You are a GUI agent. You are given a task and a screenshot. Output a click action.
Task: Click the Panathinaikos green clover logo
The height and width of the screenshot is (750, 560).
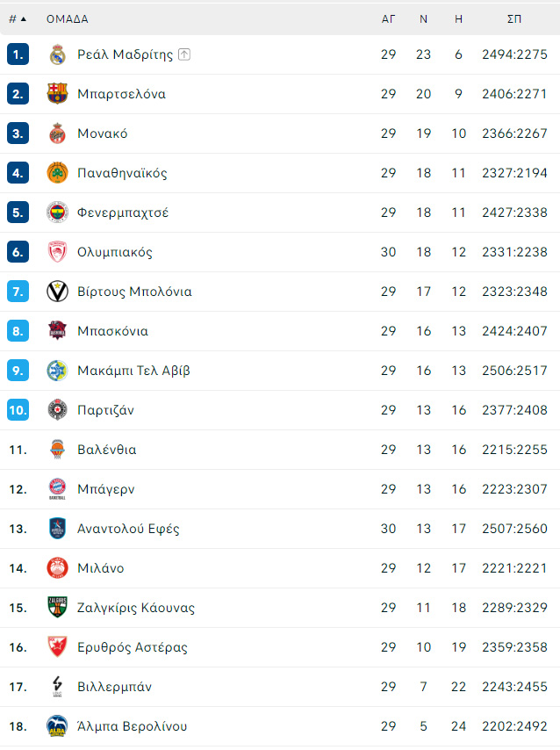click(57, 173)
